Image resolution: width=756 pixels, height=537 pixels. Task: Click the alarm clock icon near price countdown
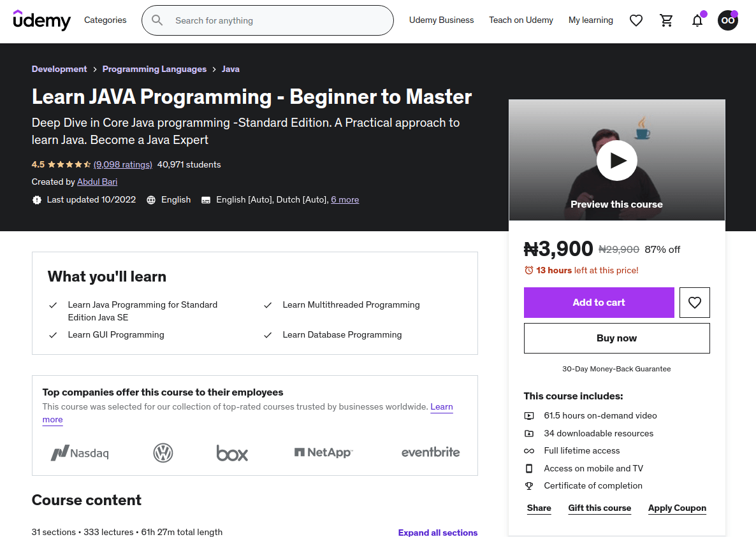click(528, 269)
